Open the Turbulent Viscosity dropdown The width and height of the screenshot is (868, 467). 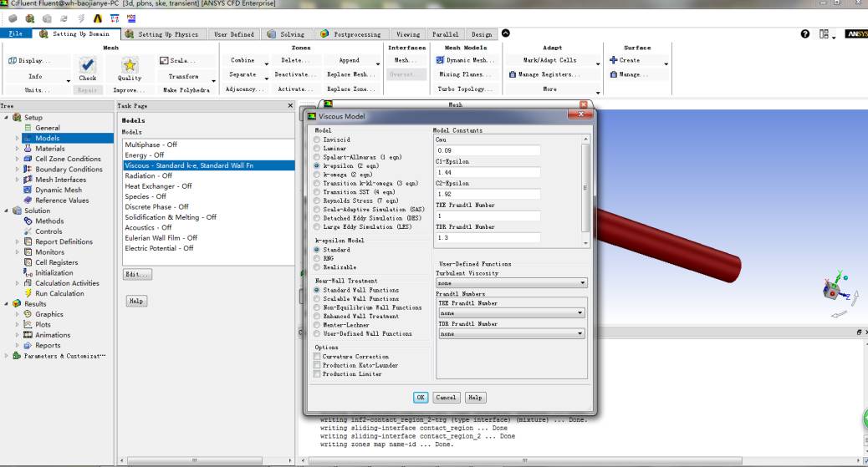(x=512, y=282)
